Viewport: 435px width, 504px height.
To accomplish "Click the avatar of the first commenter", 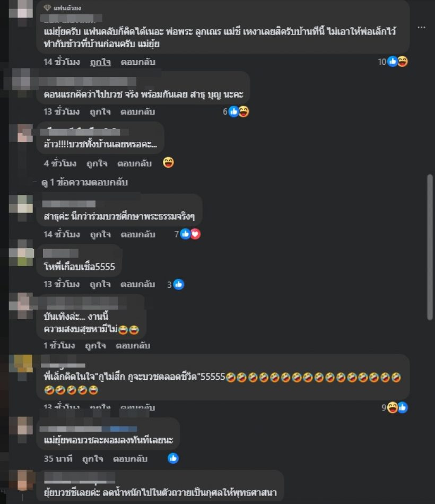I will [21, 13].
